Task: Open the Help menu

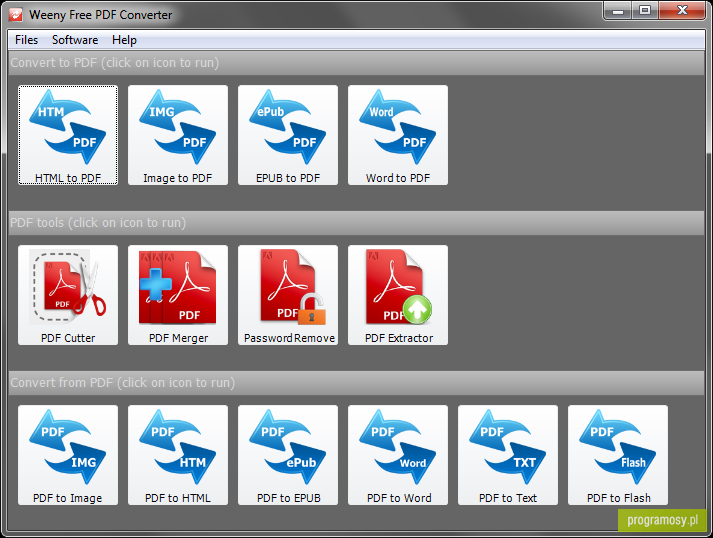Action: pos(124,40)
